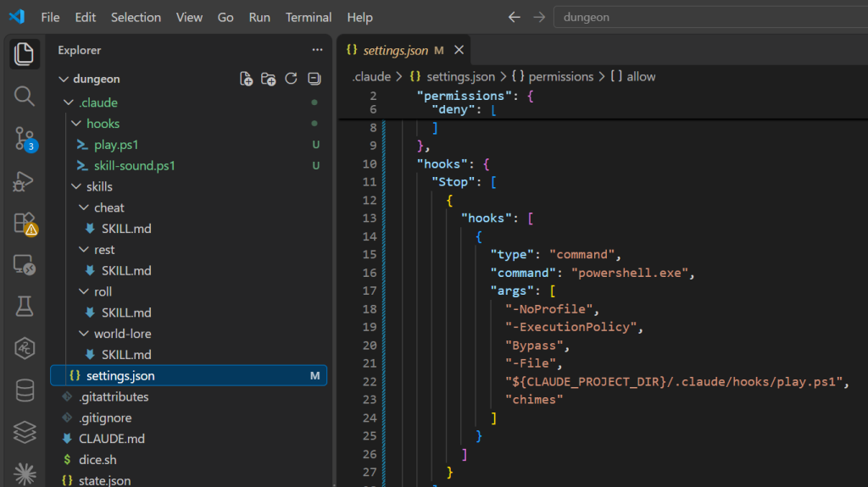Open the Help menu
868x487 pixels.
[x=359, y=17]
